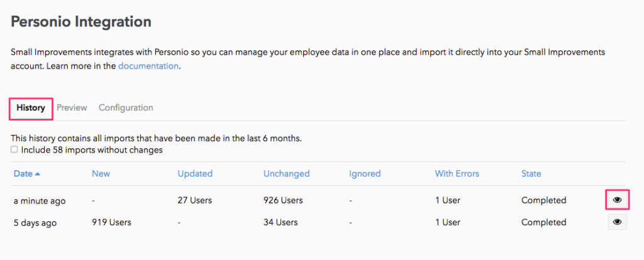
Task: Select the 'a minute ago' import row
Action: (x=40, y=201)
